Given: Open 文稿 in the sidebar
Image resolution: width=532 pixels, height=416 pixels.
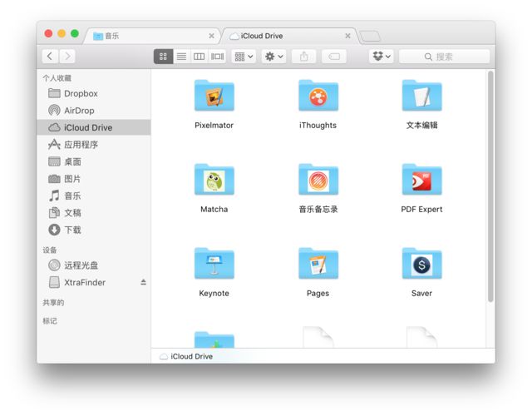Looking at the screenshot, I should click(94, 213).
